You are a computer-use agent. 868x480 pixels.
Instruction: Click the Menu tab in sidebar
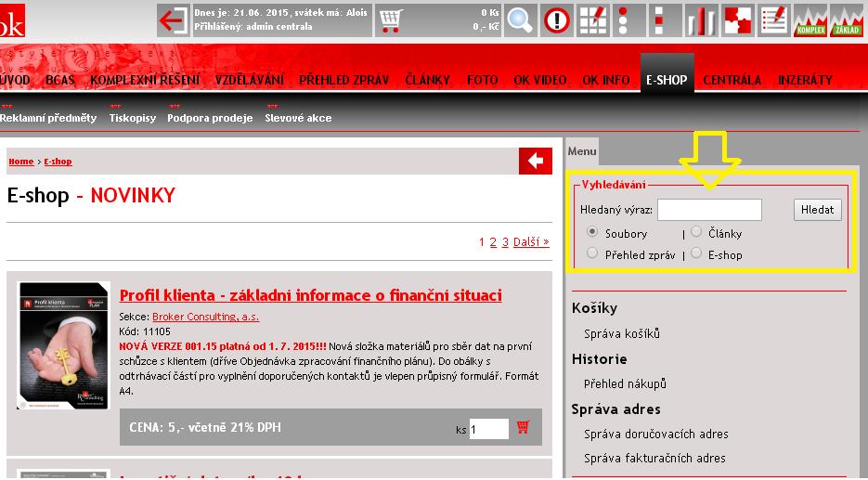coord(582,150)
